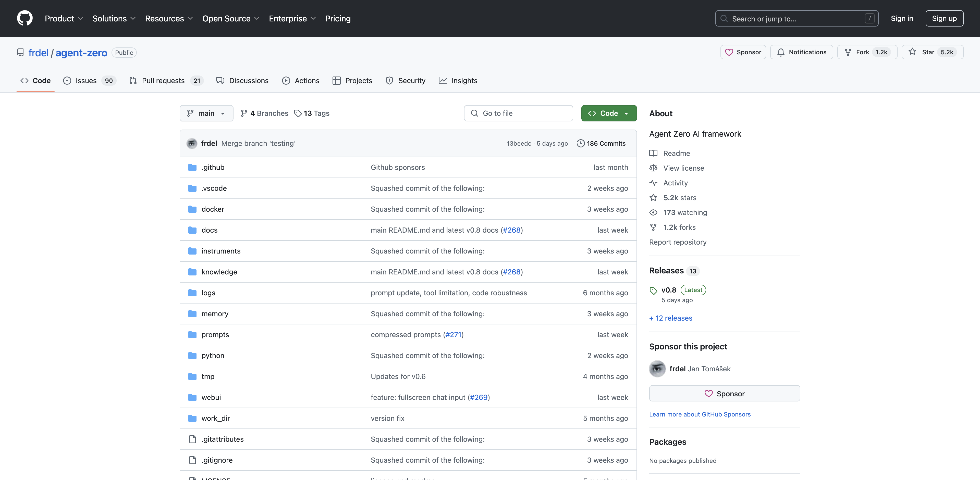Click the View license link
980x480 pixels.
(677, 168)
